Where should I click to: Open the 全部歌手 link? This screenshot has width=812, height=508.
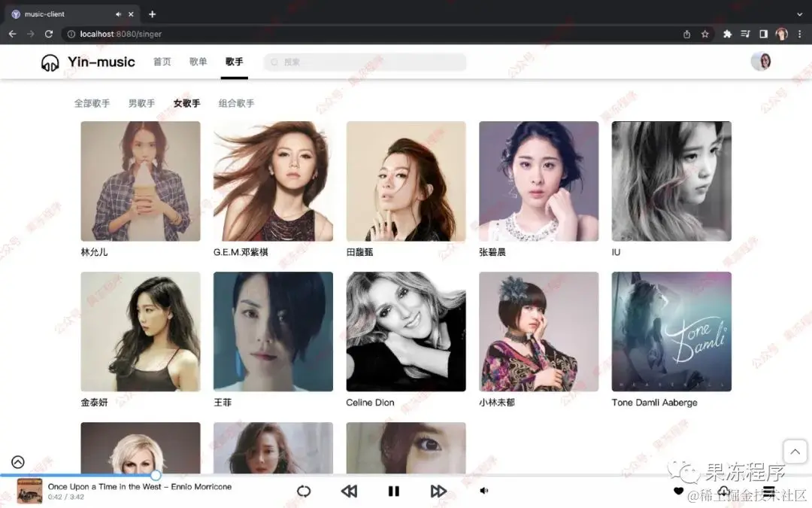(x=92, y=103)
